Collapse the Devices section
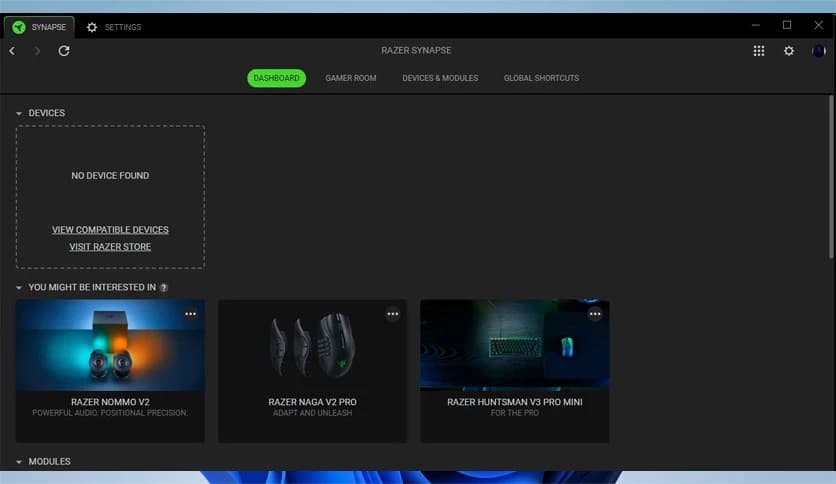Image resolution: width=836 pixels, height=484 pixels. (19, 113)
